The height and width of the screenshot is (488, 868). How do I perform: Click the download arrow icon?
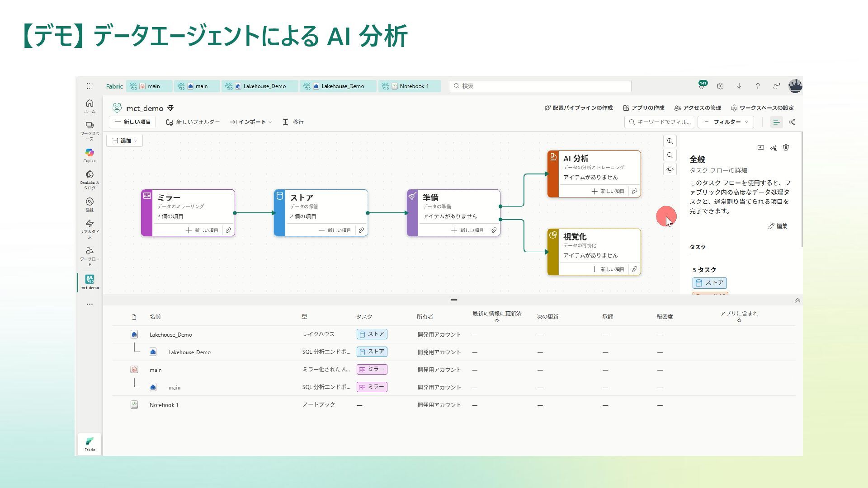(x=739, y=86)
